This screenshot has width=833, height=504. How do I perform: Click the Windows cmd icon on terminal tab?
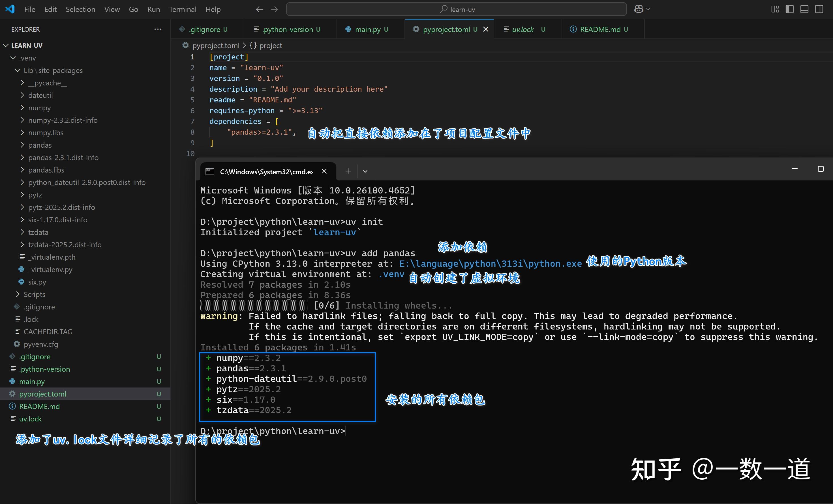[x=210, y=171]
